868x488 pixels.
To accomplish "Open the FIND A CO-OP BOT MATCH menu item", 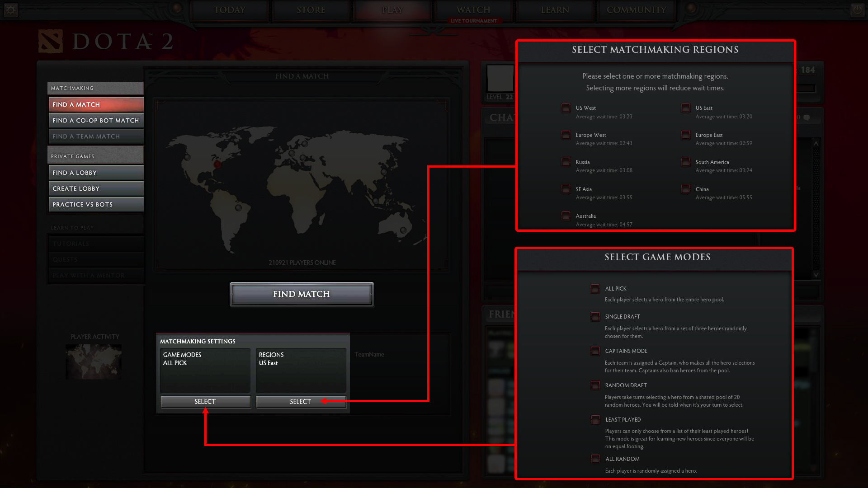I will (95, 120).
